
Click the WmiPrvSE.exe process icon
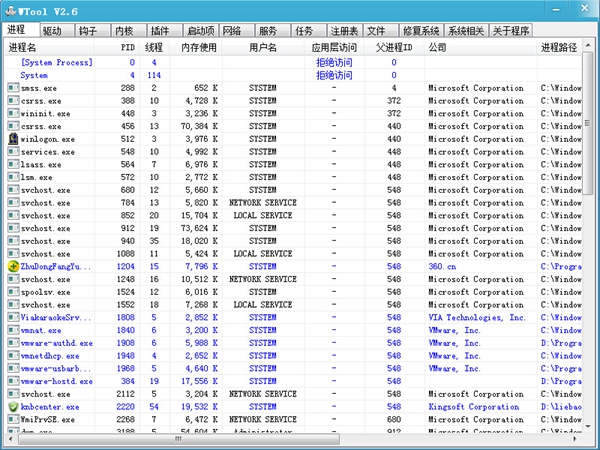coord(13,420)
